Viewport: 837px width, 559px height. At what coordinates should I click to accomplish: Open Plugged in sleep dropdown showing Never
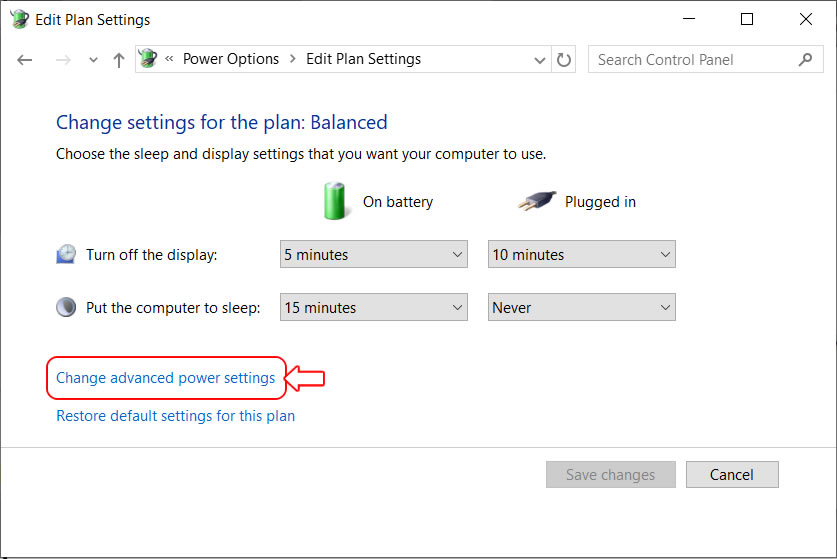pos(581,307)
